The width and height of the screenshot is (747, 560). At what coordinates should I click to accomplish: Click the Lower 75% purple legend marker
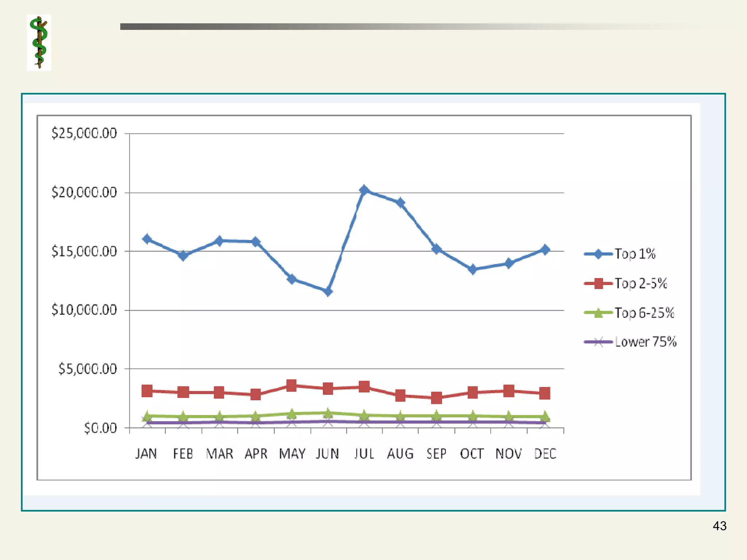coord(598,342)
